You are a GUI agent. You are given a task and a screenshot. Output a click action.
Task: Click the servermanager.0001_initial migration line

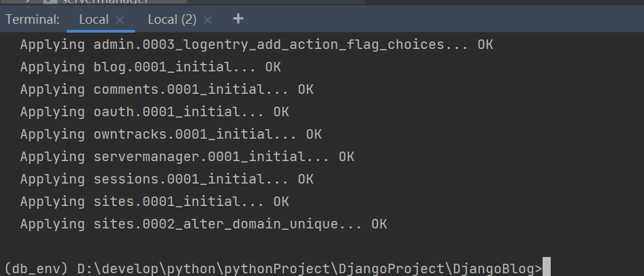click(187, 156)
